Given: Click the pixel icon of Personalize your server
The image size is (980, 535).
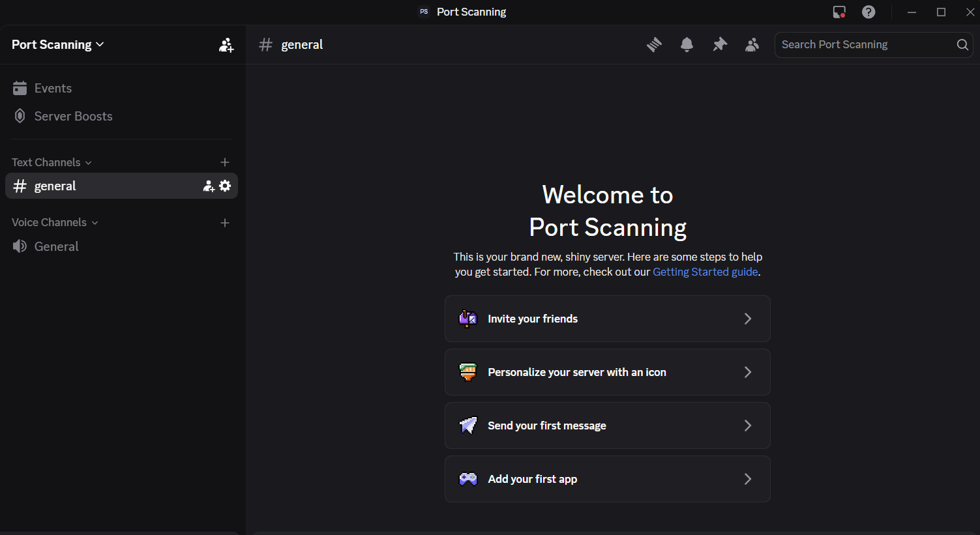Looking at the screenshot, I should click(x=468, y=372).
